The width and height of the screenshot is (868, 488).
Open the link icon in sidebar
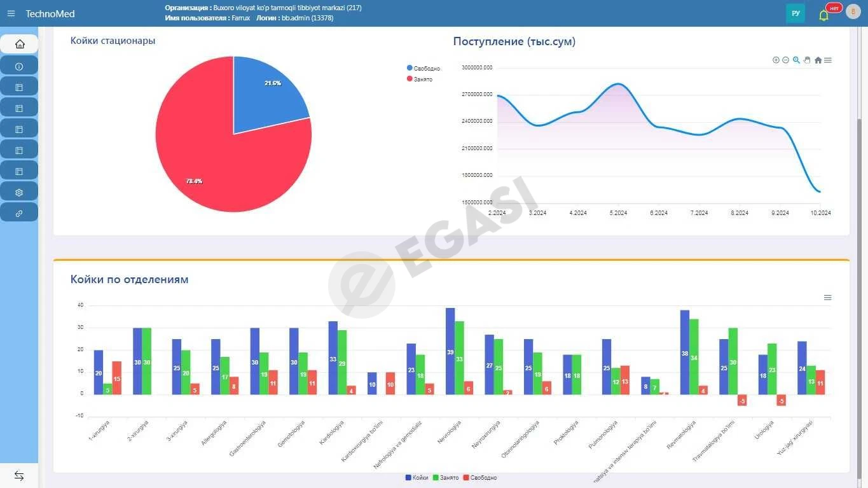pyautogui.click(x=19, y=213)
